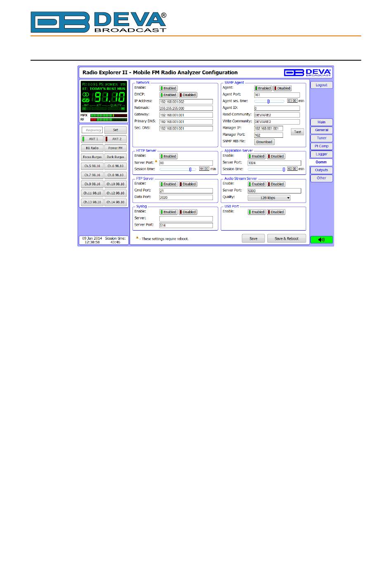Select antenna ANT 1
Screen dimensions: 392x561
[x=92, y=139]
